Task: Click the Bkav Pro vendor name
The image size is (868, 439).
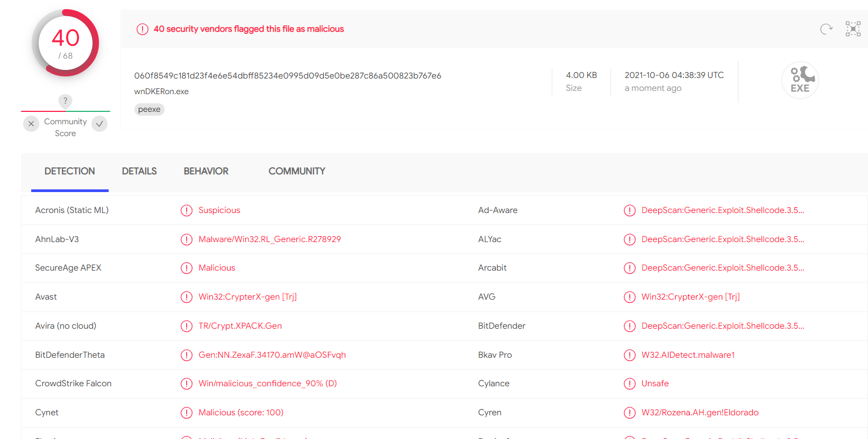Action: tap(495, 355)
